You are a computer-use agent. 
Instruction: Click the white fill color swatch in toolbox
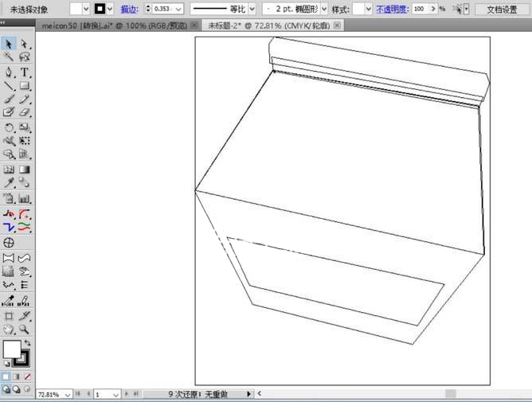(12, 349)
